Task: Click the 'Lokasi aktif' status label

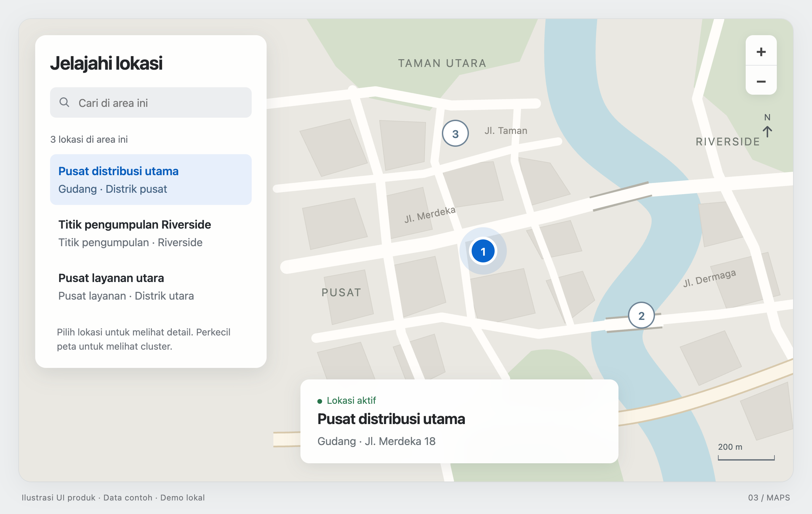Action: click(x=351, y=401)
